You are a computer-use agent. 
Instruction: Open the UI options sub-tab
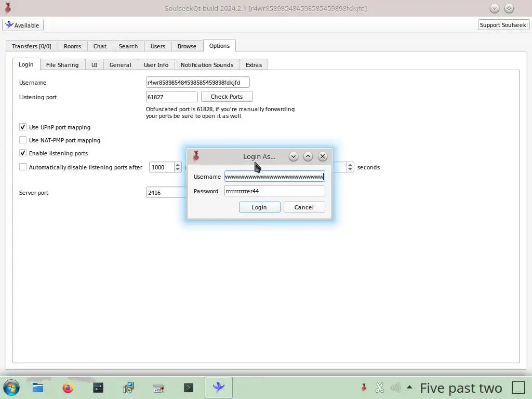[95, 65]
